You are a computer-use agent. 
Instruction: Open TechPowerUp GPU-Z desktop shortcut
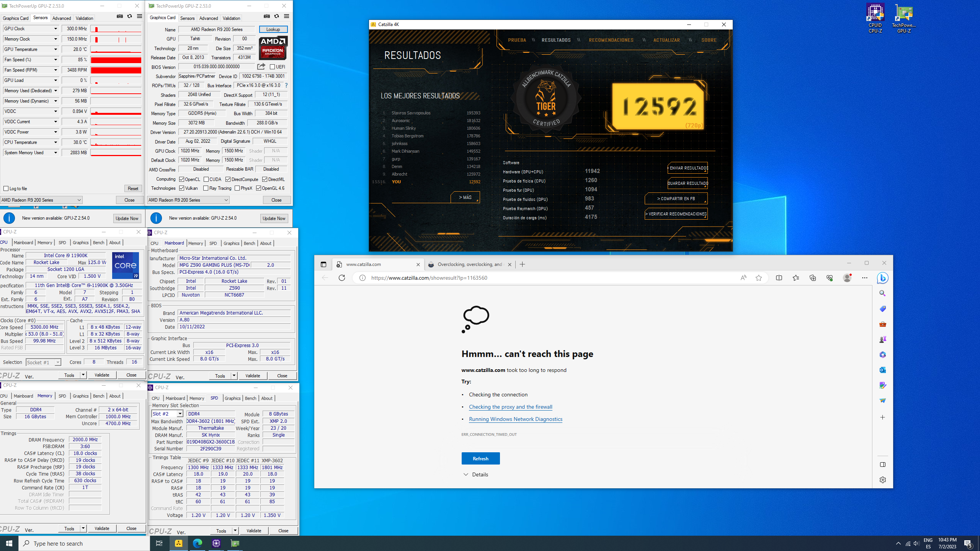coord(904,18)
